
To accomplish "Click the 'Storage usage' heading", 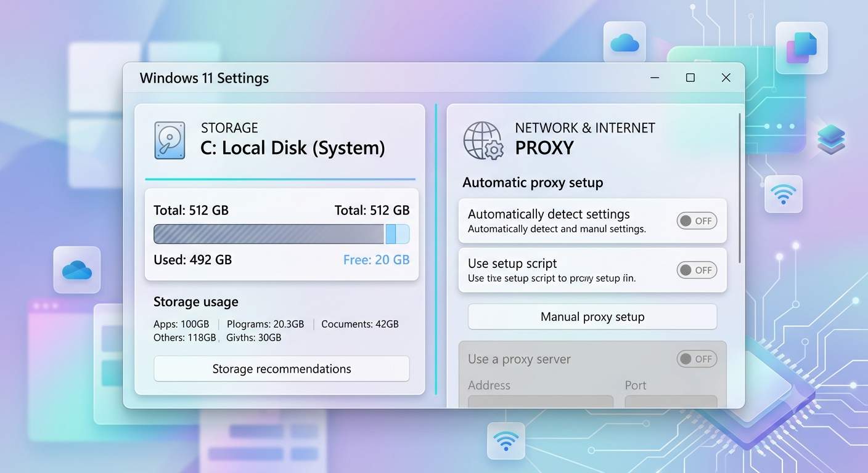I will pyautogui.click(x=196, y=302).
